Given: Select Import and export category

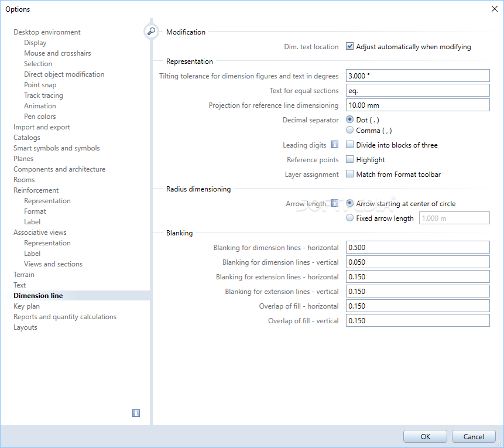Looking at the screenshot, I should (42, 126).
